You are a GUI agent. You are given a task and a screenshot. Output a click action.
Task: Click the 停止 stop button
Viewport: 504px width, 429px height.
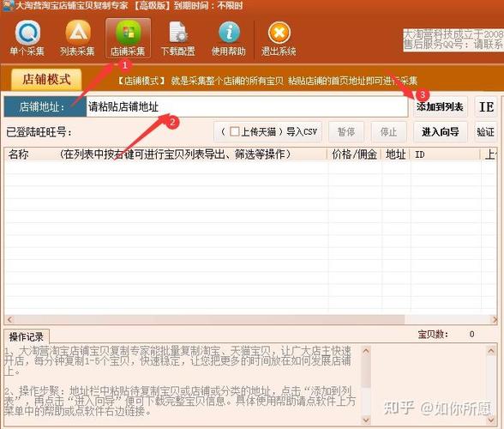pyautogui.click(x=388, y=131)
